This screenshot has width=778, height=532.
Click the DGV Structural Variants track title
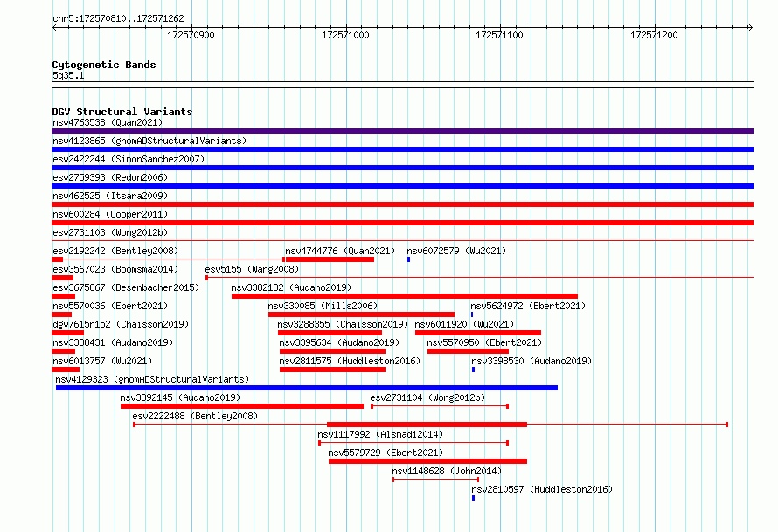click(x=122, y=112)
